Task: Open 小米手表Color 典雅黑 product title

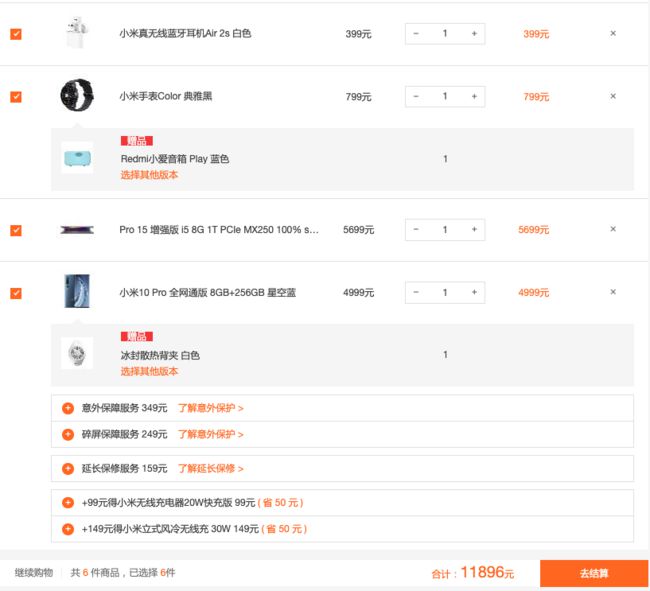Action: tap(166, 97)
